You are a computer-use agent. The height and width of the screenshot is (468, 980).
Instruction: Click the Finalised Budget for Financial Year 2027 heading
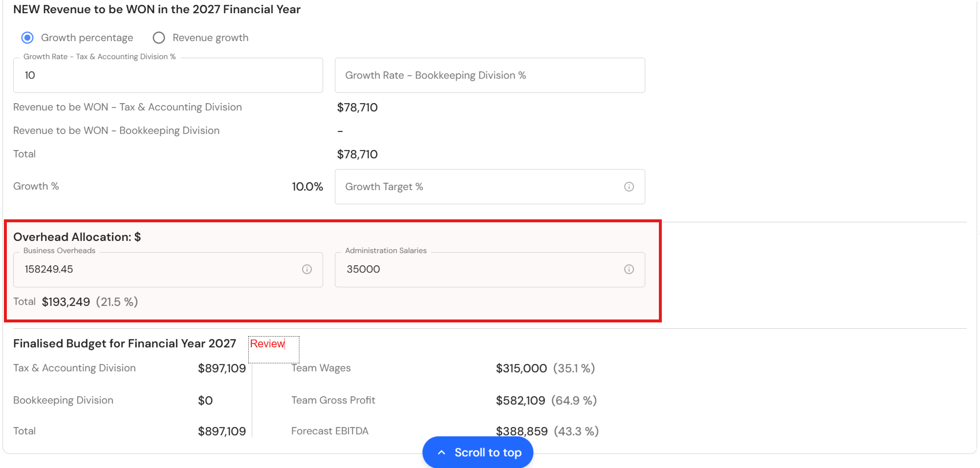click(125, 343)
